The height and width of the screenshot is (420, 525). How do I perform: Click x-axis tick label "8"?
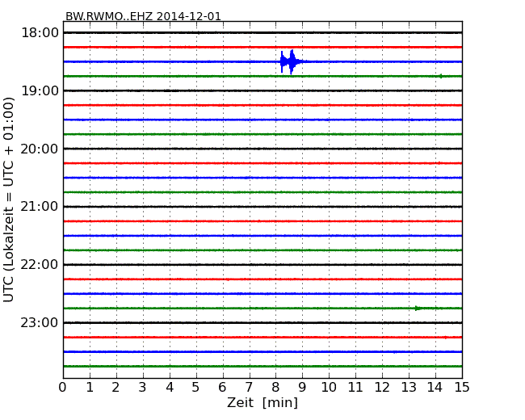click(x=275, y=388)
